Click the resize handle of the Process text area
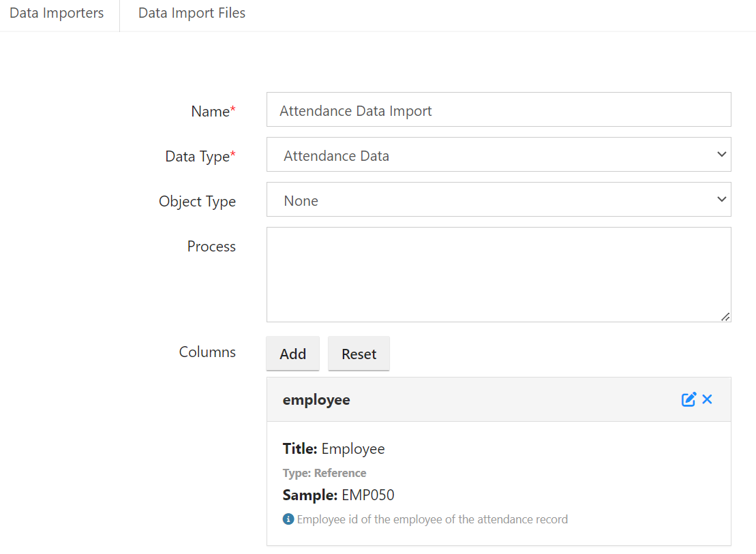This screenshot has width=756, height=554. pos(726,317)
